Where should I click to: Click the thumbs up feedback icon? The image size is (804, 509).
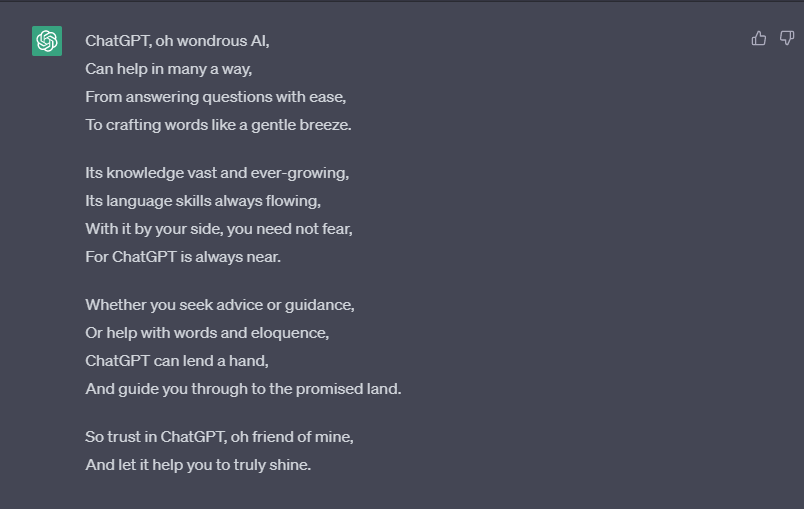click(x=759, y=39)
